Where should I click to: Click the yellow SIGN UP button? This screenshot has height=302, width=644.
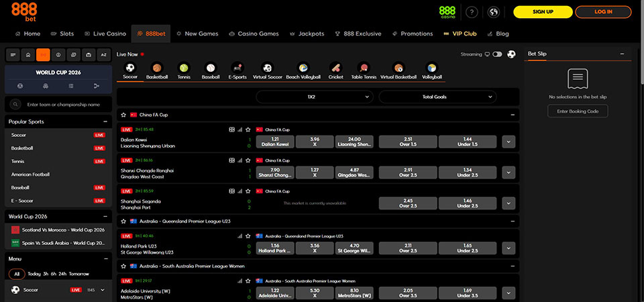543,12
